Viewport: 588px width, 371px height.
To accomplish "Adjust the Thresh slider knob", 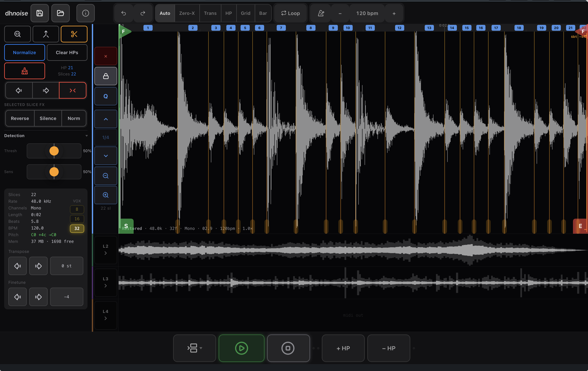I will pos(54,151).
